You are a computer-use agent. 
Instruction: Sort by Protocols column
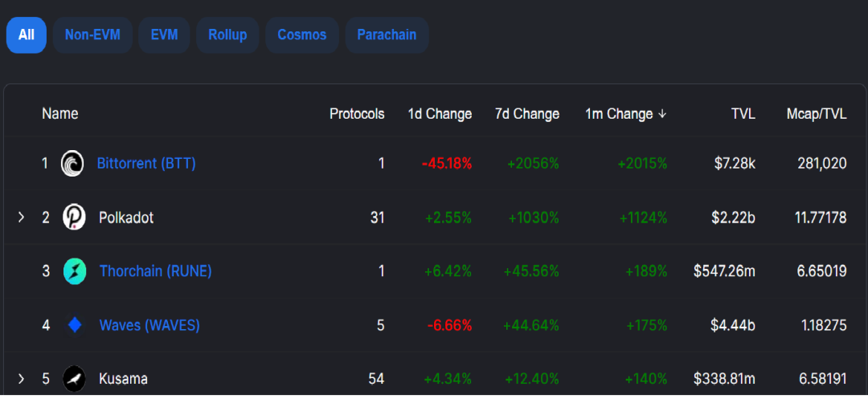(357, 114)
